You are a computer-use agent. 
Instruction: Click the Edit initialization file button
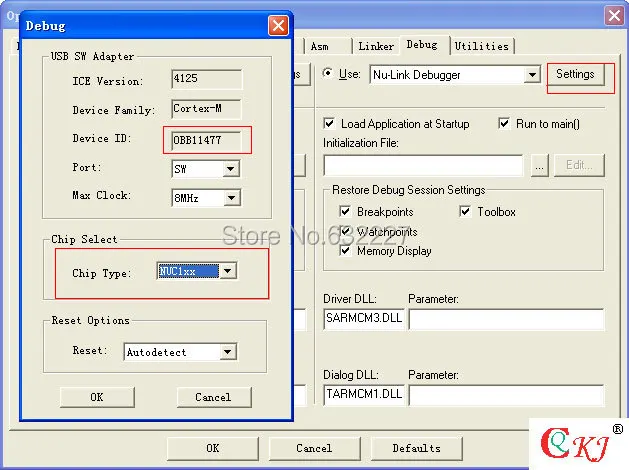point(579,165)
